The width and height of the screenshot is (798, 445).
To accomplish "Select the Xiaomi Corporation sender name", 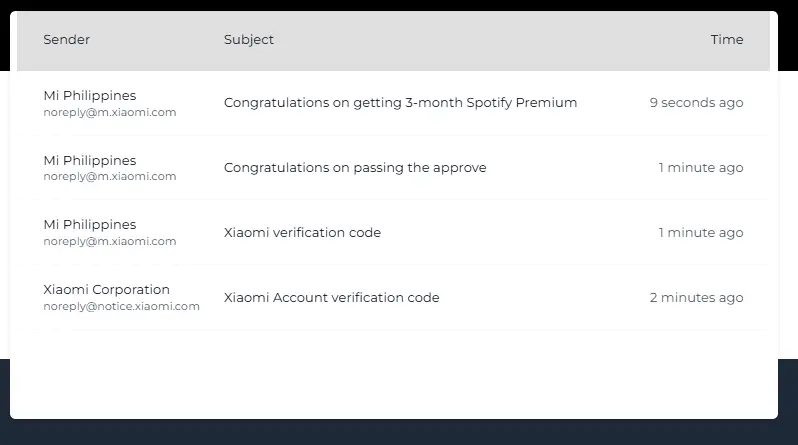I will pyautogui.click(x=106, y=289).
